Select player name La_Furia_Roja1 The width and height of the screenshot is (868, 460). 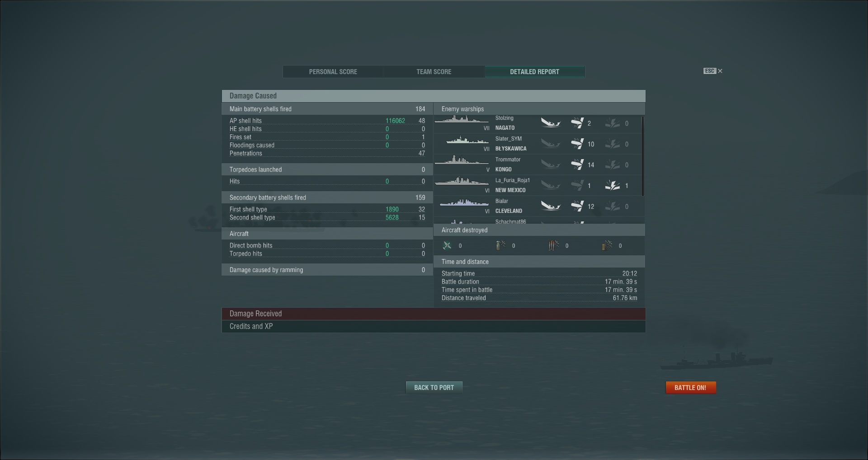[513, 180]
